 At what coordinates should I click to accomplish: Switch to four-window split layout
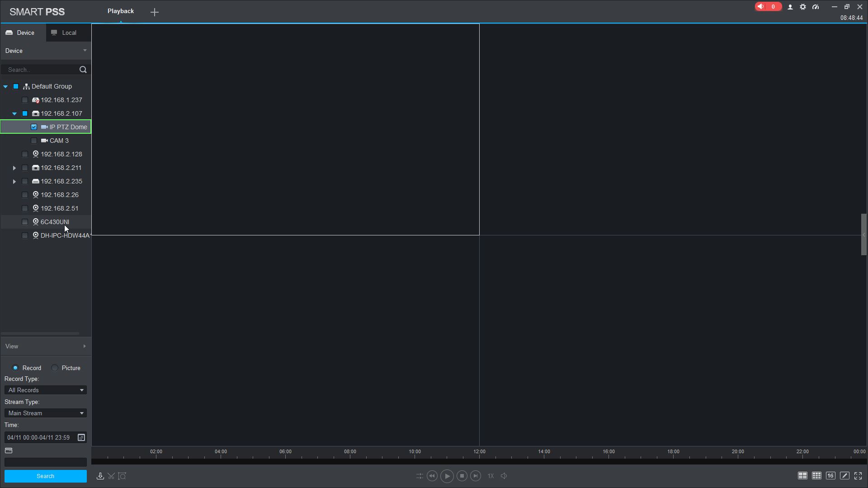pyautogui.click(x=802, y=476)
